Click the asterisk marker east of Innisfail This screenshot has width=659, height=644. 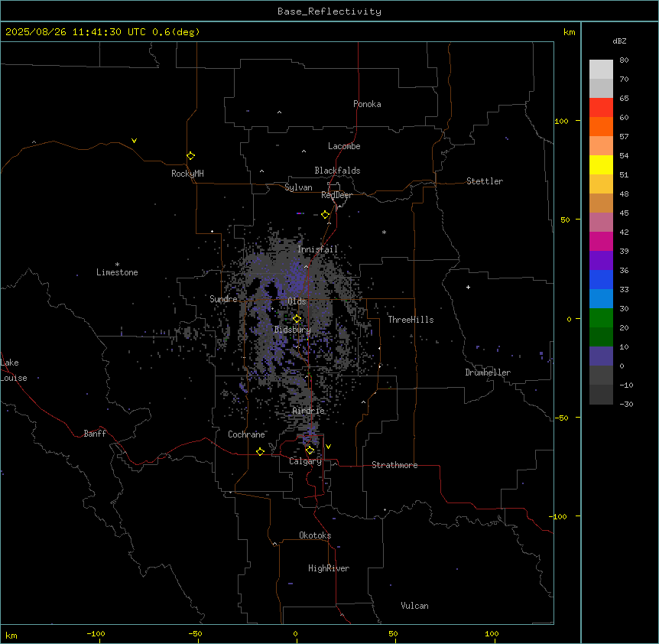pyautogui.click(x=384, y=232)
